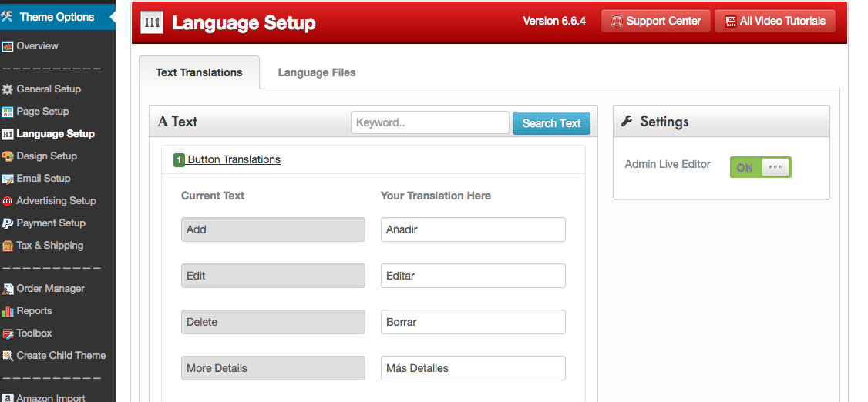Click the Overview icon in sidebar
This screenshot has width=868, height=402.
(8, 46)
